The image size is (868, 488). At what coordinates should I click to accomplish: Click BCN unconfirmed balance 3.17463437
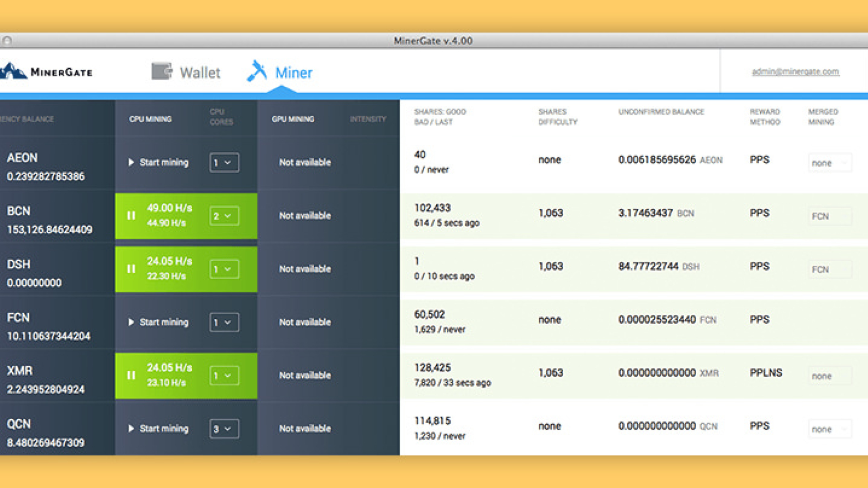(x=646, y=213)
